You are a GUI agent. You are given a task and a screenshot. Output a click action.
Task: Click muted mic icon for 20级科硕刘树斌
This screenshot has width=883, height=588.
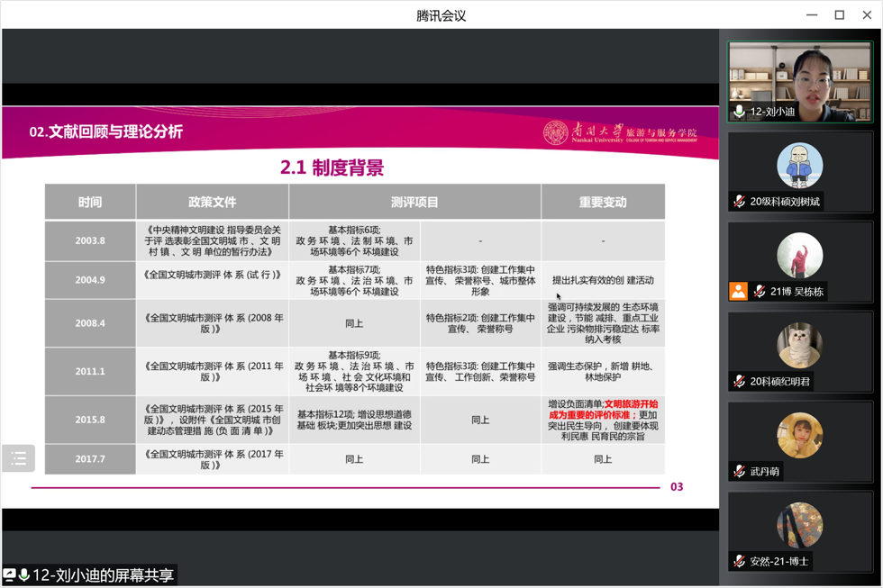[739, 202]
